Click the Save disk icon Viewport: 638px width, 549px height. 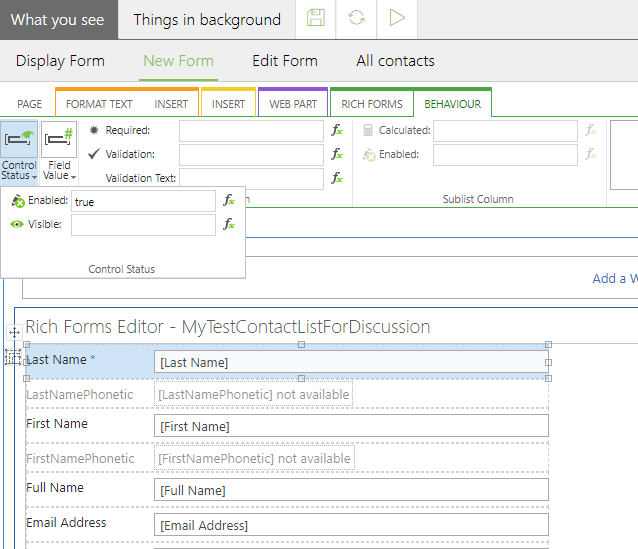[x=316, y=19]
